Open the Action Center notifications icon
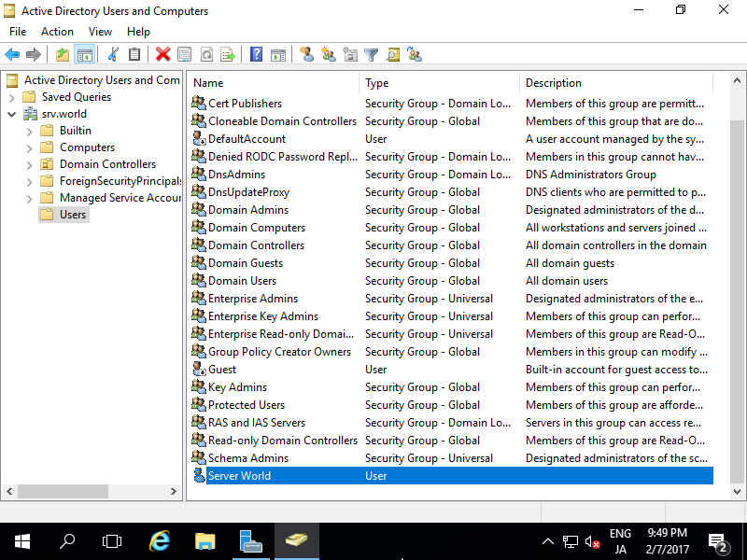Screen dimensions: 747x560 pos(717,541)
